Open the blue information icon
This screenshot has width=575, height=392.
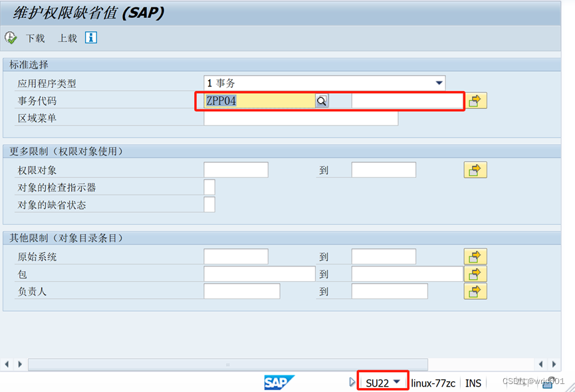(91, 37)
